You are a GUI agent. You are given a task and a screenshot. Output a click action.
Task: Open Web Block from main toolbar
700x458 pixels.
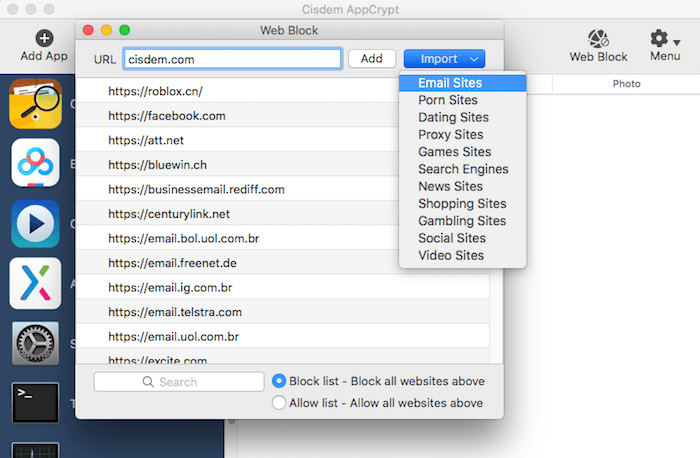[x=598, y=46]
